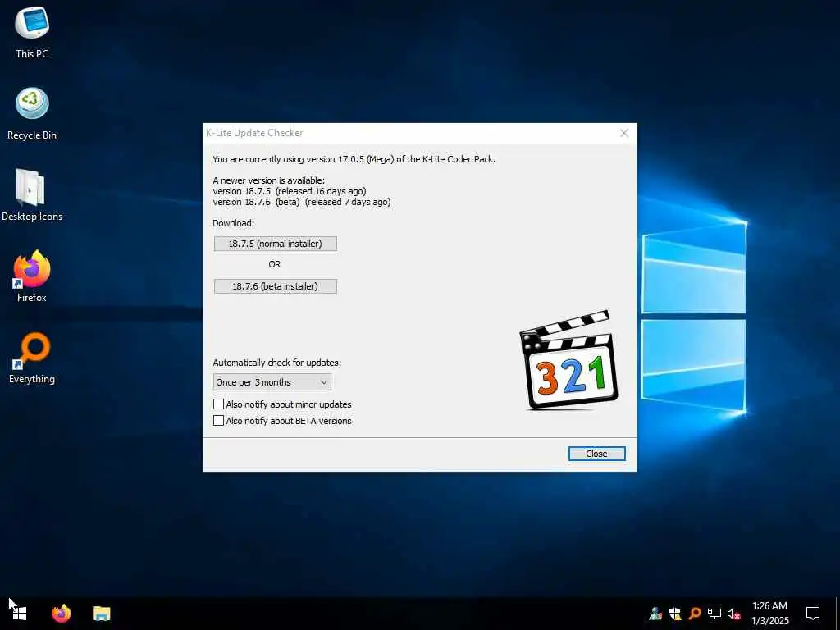
Task: Click the muted volume tray icon
Action: tap(733, 614)
